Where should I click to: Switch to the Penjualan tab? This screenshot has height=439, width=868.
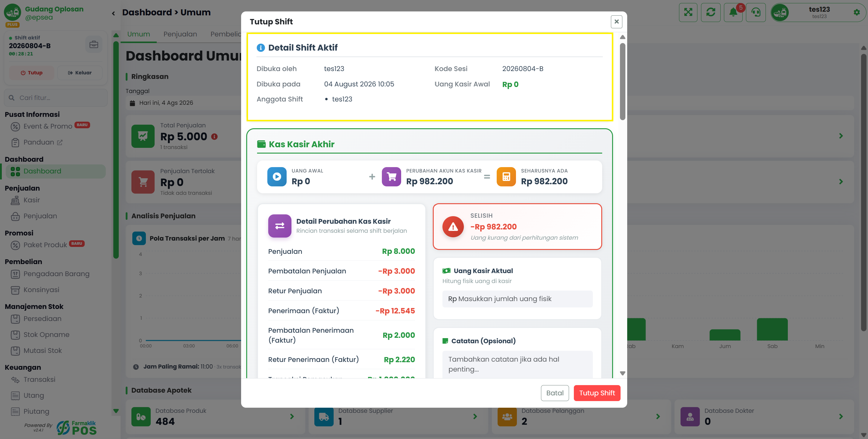[180, 34]
